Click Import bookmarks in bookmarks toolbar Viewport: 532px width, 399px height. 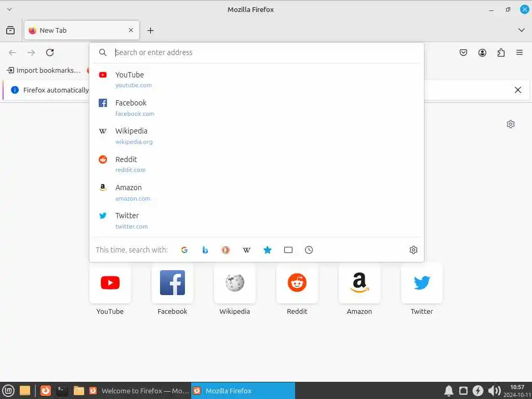[44, 70]
